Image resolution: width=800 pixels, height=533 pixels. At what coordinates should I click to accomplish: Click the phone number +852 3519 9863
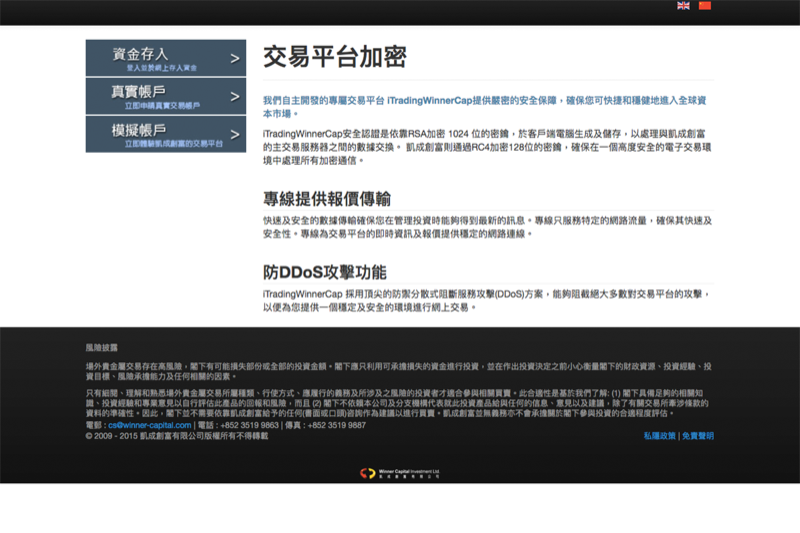tap(249, 425)
